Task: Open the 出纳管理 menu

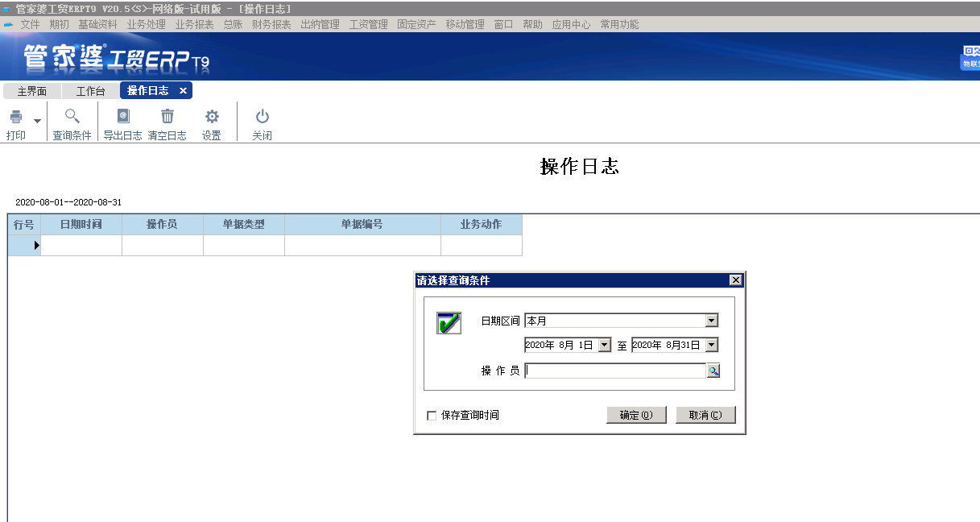Action: point(320,24)
